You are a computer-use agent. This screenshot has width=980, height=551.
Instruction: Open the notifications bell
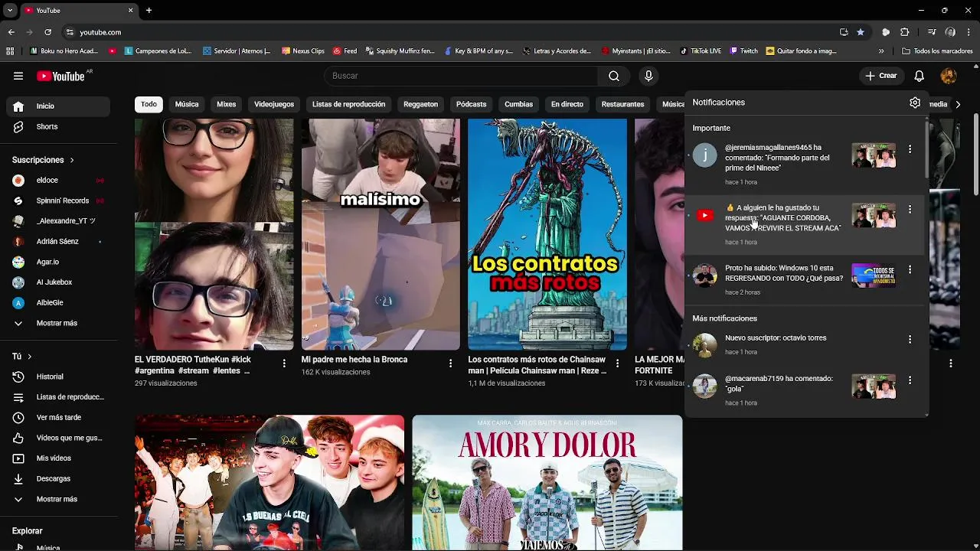(x=920, y=76)
